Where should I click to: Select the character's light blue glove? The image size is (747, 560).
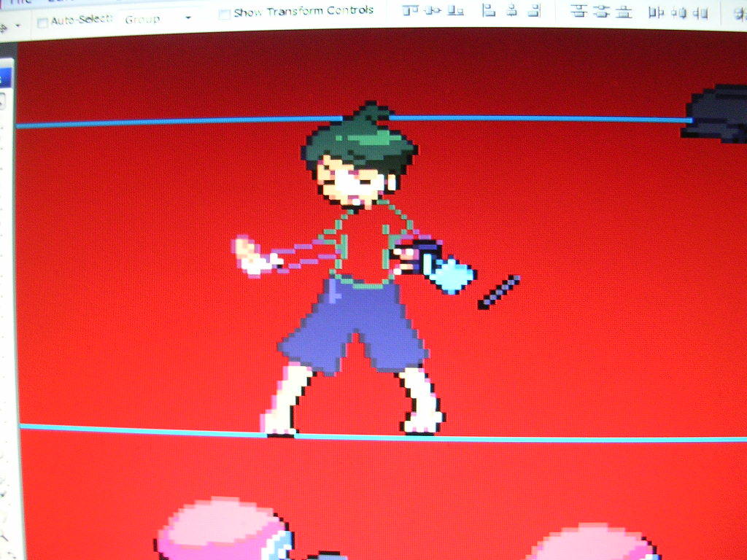pyautogui.click(x=451, y=275)
